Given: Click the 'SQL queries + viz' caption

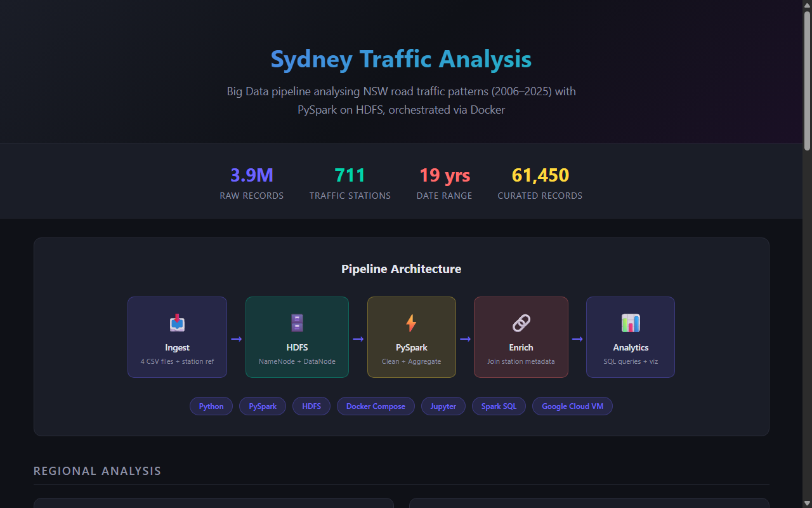Looking at the screenshot, I should click(631, 361).
